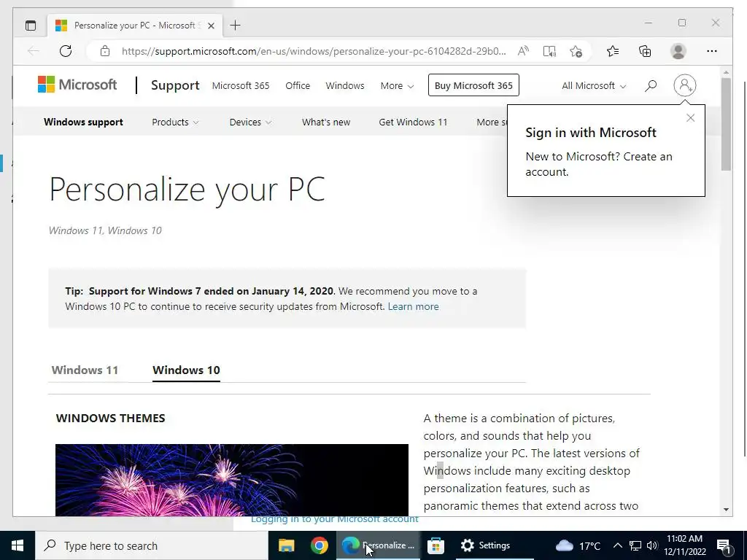Click the sign-in account icon

tap(684, 86)
